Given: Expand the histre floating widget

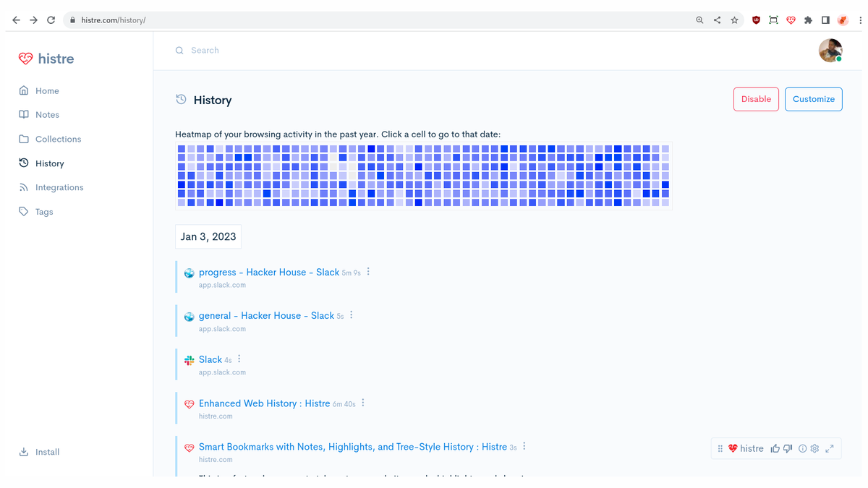Looking at the screenshot, I should [830, 448].
